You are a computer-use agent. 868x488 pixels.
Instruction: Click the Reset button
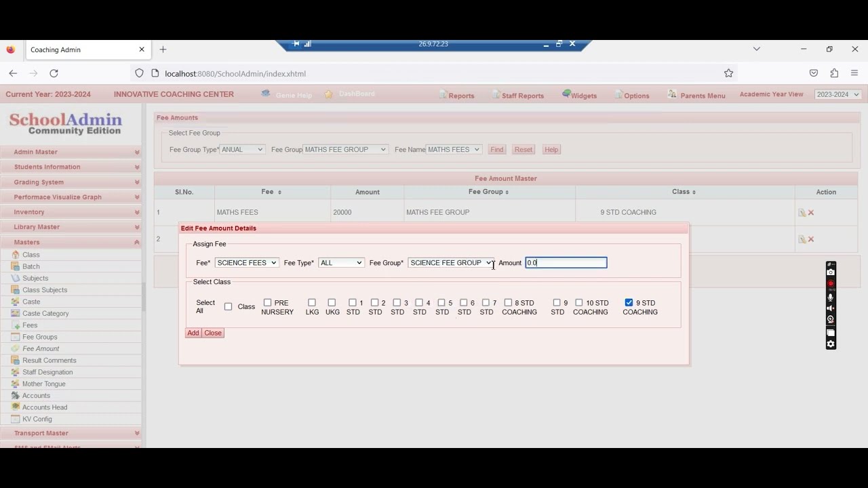(524, 150)
